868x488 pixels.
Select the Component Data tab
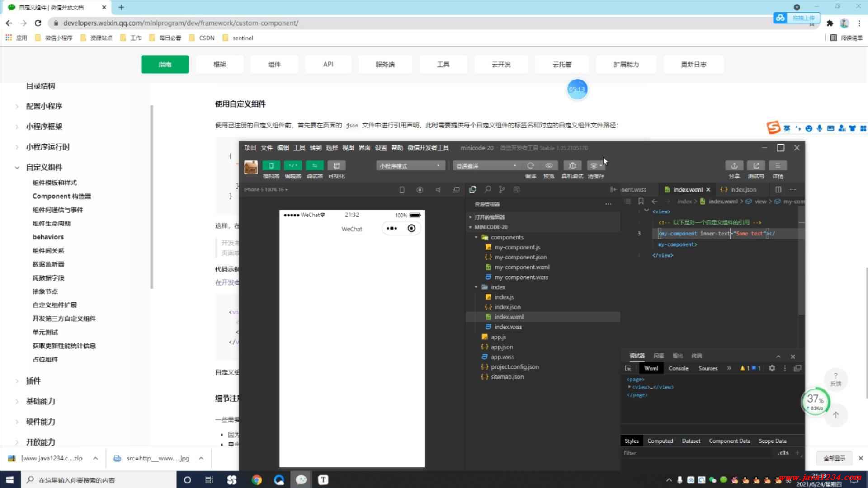click(x=729, y=441)
